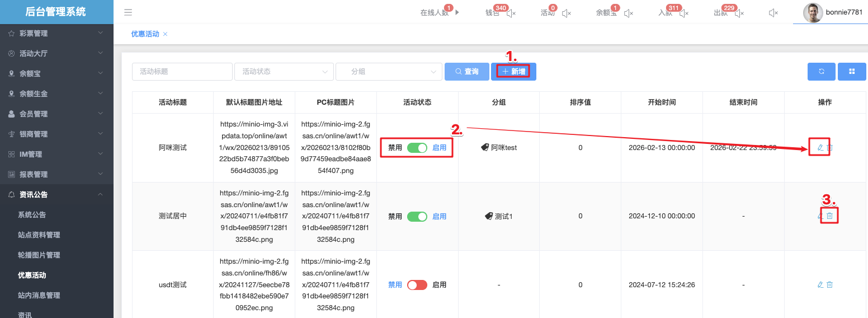
Task: Delete the 测试居中 activity row
Action: 829,216
